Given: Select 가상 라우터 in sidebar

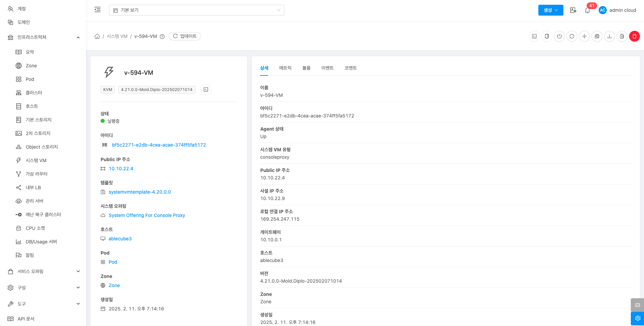Looking at the screenshot, I should point(37,174).
